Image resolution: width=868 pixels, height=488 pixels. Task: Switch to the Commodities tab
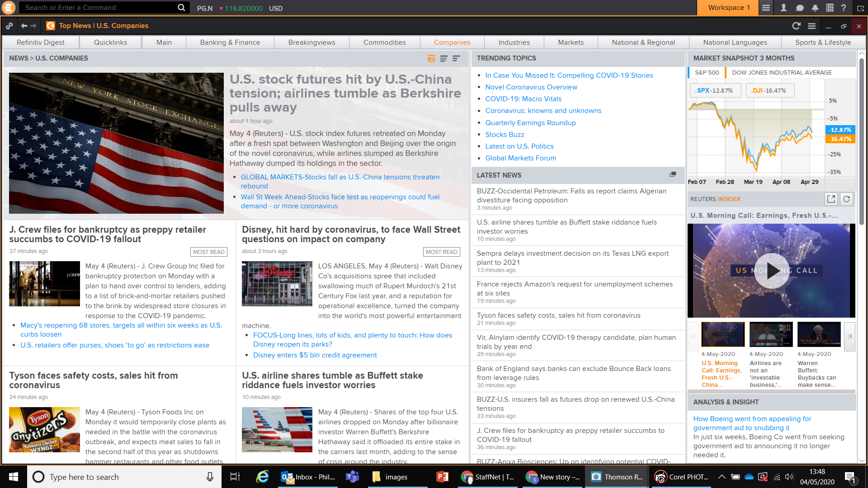click(384, 42)
